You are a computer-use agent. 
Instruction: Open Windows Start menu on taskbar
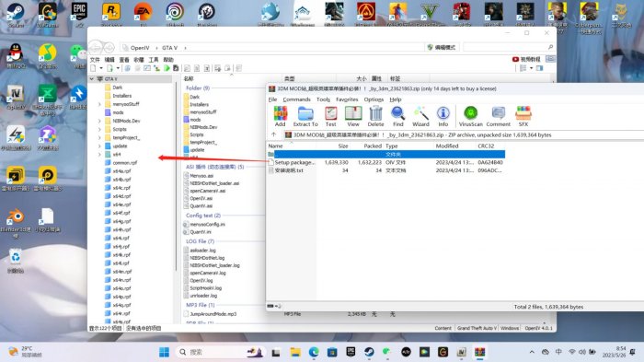[x=164, y=352]
